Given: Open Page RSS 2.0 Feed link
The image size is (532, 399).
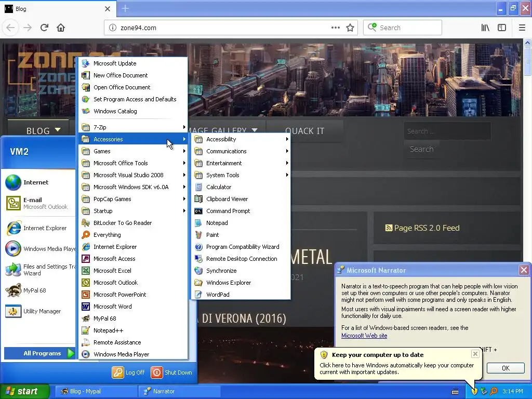Looking at the screenshot, I should click(422, 228).
